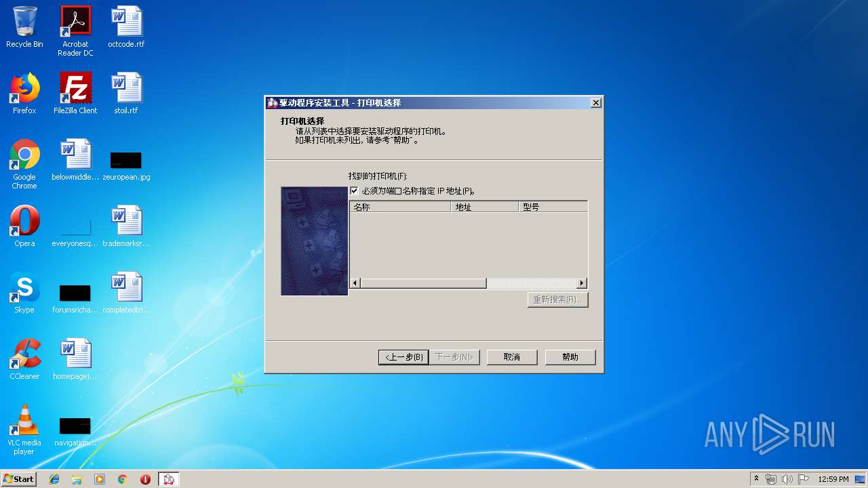The width and height of the screenshot is (868, 488).
Task: Open the Firefox desktop shortcut
Action: point(24,94)
